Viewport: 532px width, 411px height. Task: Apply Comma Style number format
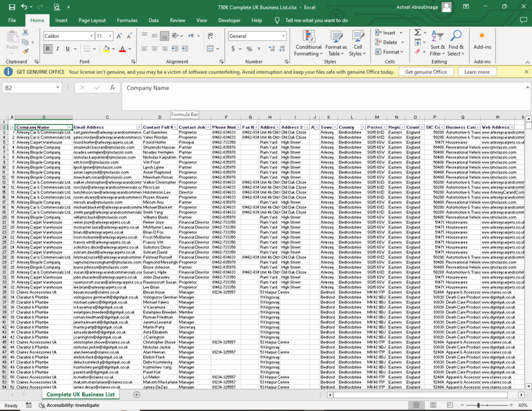259,49
